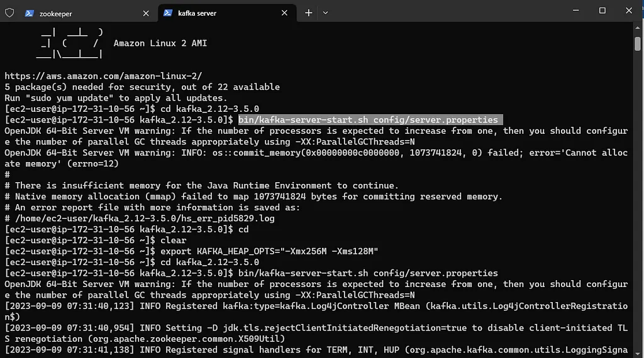Click the shield icon in title bar
Viewport: 644px width, 358px height.
[x=9, y=13]
